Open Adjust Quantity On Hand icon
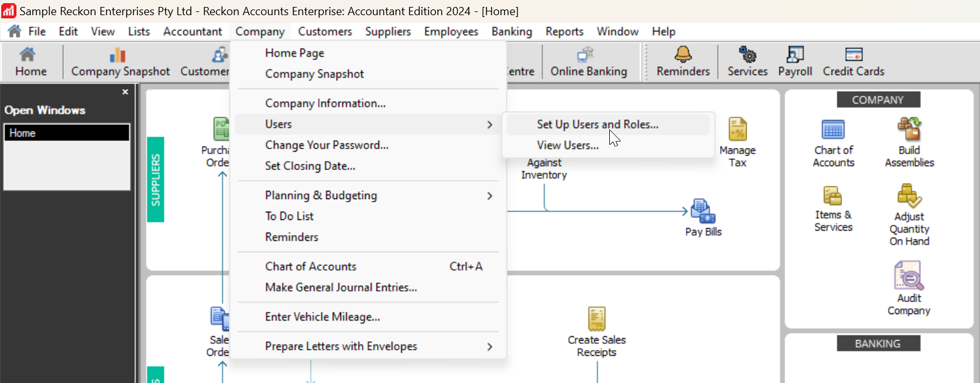The height and width of the screenshot is (383, 980). tap(909, 215)
